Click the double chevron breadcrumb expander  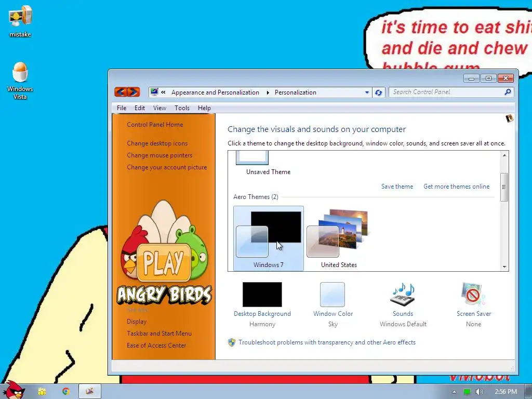(163, 92)
